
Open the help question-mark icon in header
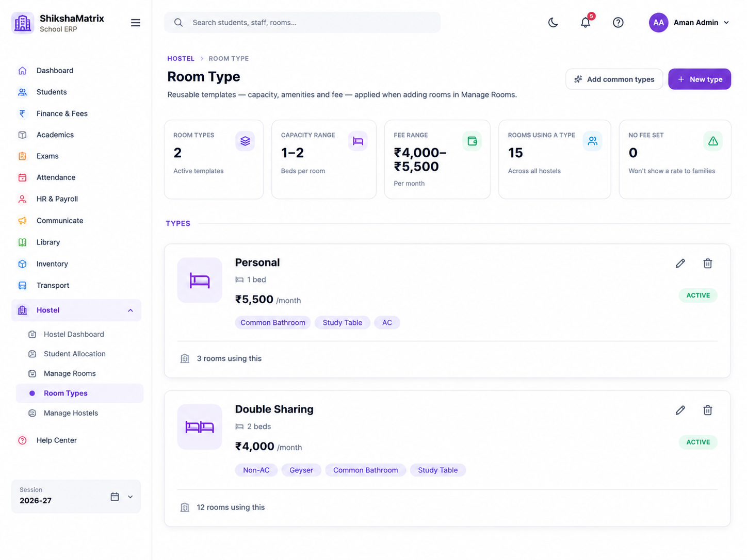[618, 22]
